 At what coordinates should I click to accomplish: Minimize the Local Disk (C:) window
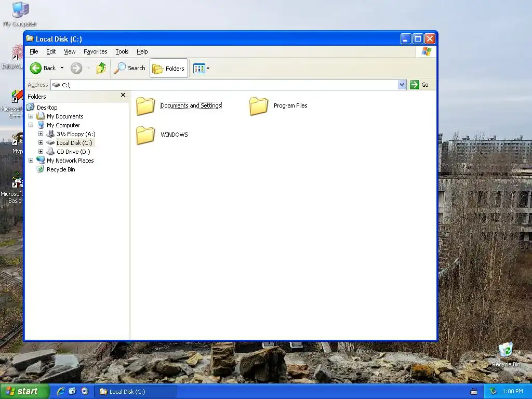(406, 39)
